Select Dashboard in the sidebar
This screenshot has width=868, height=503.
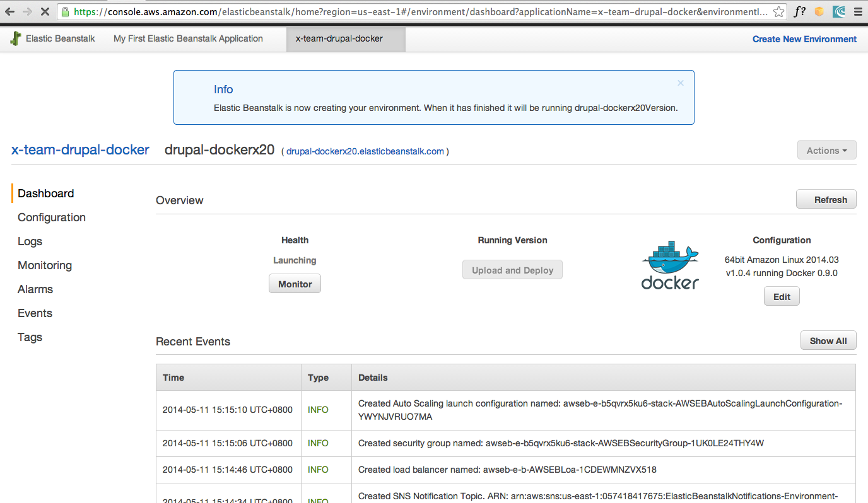pos(46,194)
